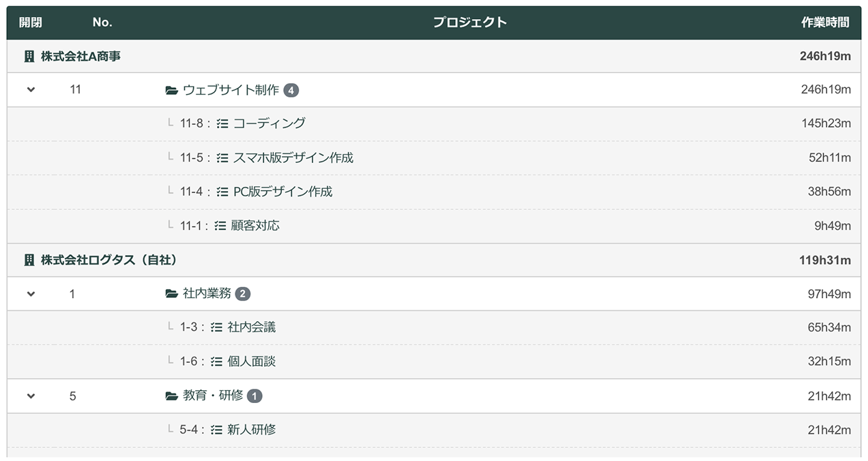Collapse project 5 教育・研修 chevron

[31, 396]
